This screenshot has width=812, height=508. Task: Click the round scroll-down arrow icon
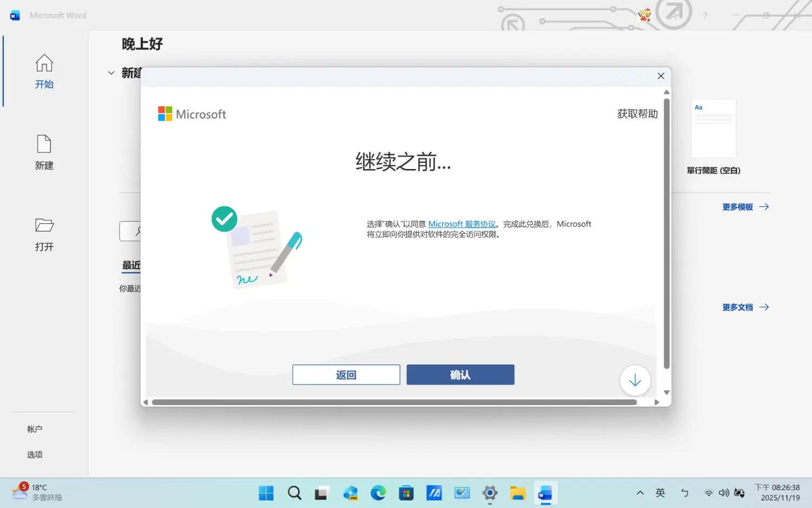tap(635, 381)
